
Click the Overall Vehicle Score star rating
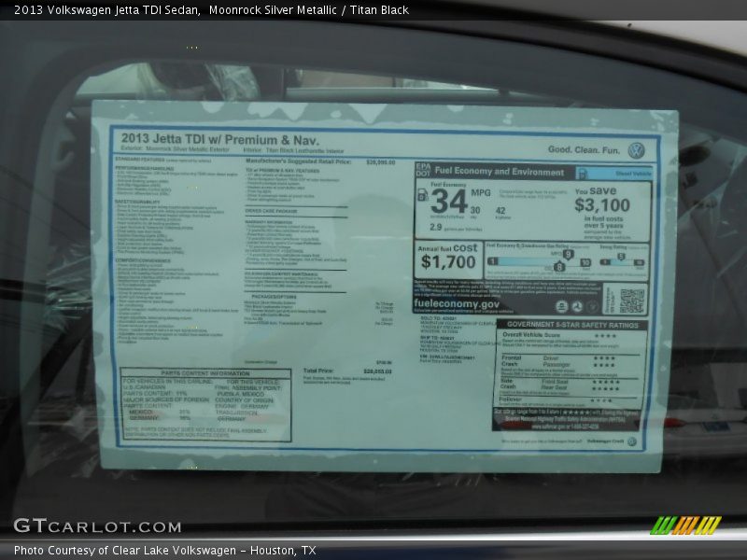pyautogui.click(x=605, y=335)
